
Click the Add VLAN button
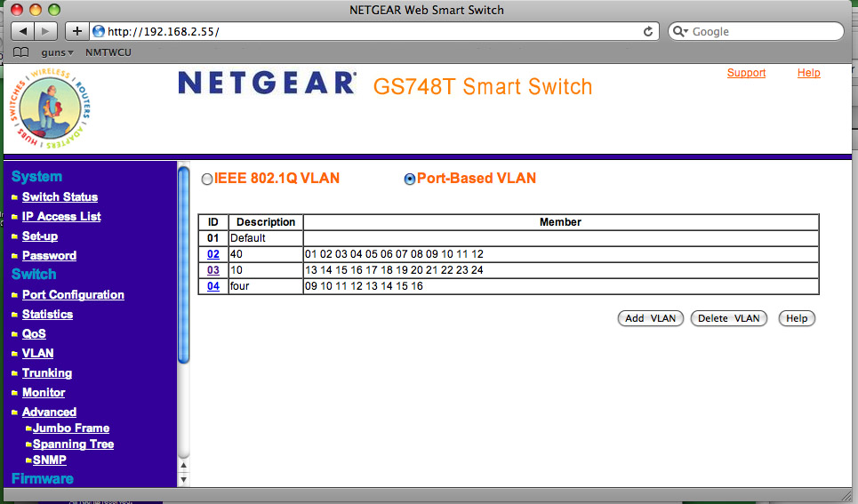coord(650,318)
